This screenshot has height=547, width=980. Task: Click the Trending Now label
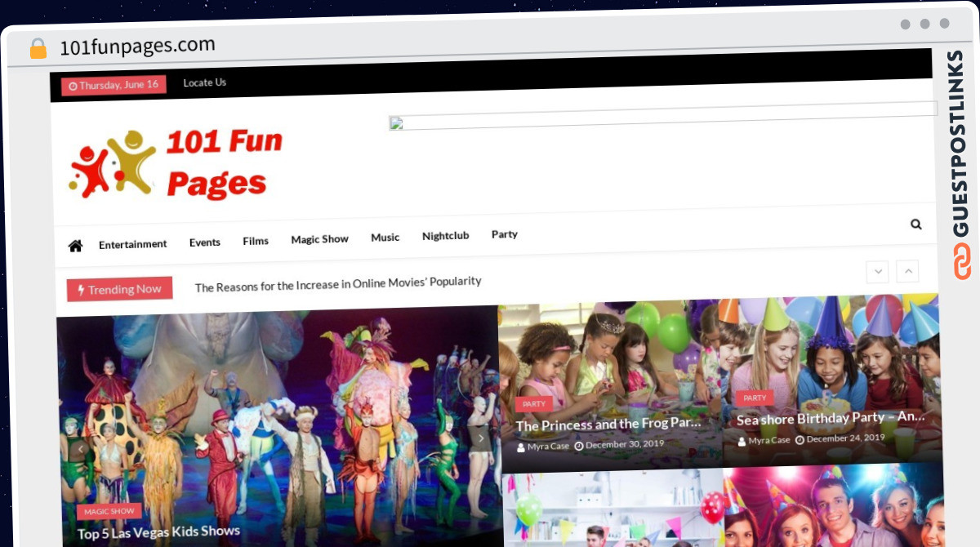tap(119, 289)
